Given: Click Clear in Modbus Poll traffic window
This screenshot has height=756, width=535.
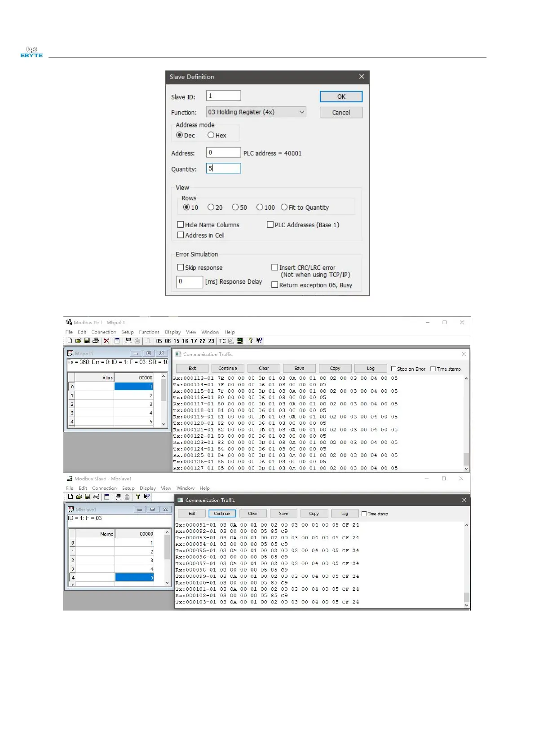Looking at the screenshot, I should 264,368.
